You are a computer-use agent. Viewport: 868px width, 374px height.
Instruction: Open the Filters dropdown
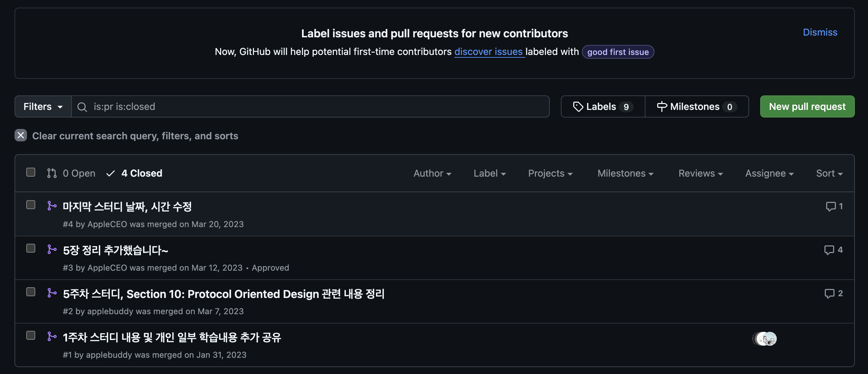tap(43, 107)
